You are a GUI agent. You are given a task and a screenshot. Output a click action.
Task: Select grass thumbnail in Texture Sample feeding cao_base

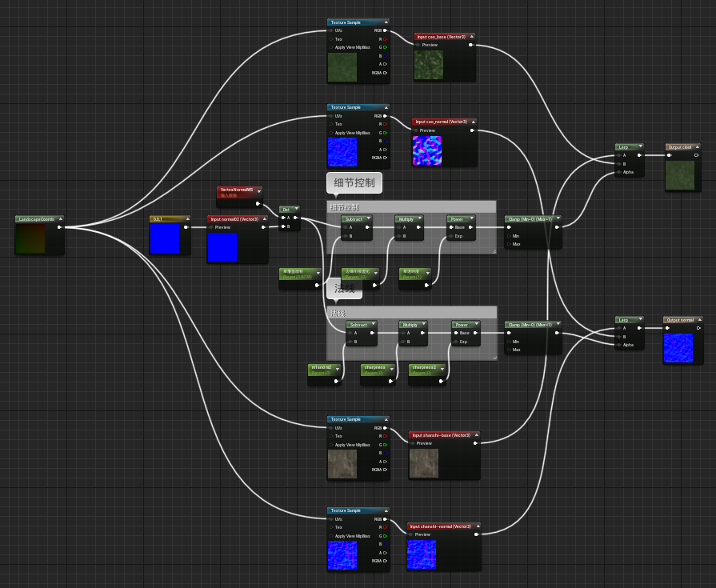342,67
